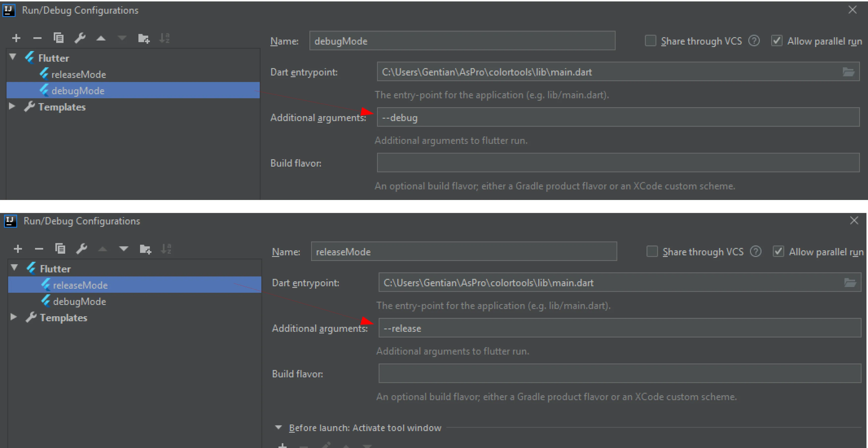The image size is (868, 448).
Task: Collapse Flutter tree node in debugMode dialog
Action: pos(13,57)
